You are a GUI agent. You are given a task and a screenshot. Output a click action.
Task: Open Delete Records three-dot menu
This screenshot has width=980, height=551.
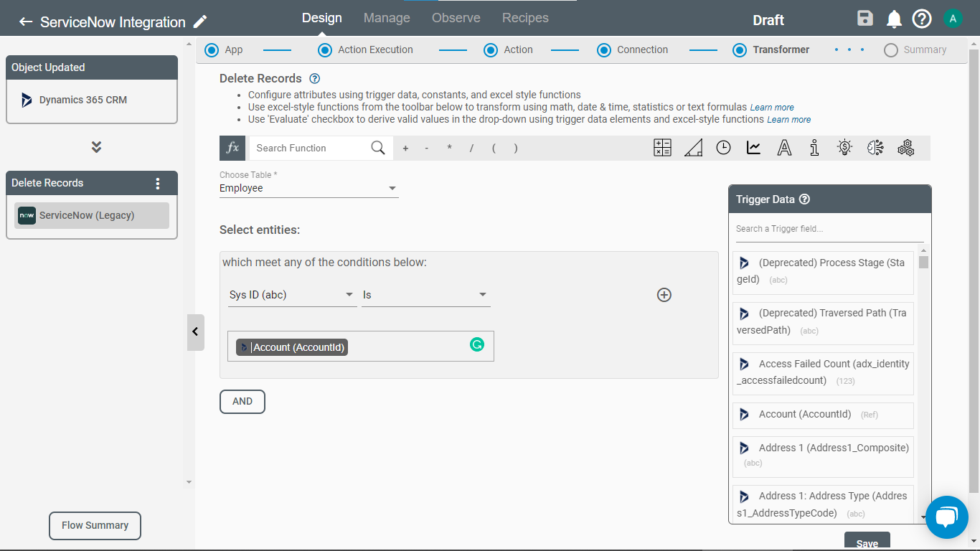click(158, 183)
